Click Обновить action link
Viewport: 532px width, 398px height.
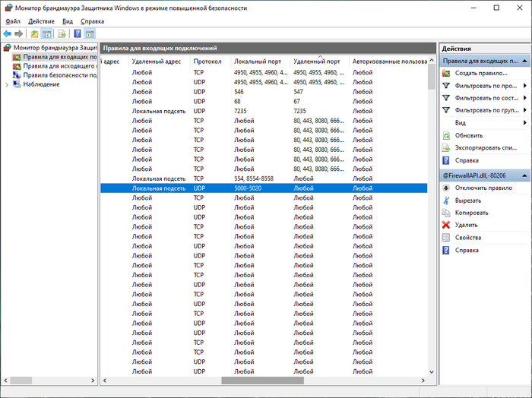click(x=469, y=136)
